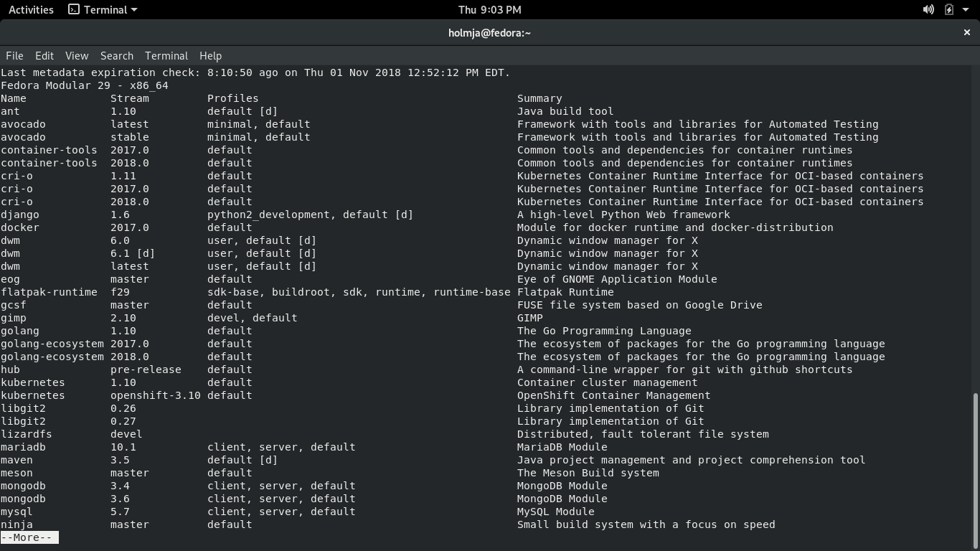Open the Terminal menu in menubar
This screenshot has width=980, height=551.
coord(166,55)
